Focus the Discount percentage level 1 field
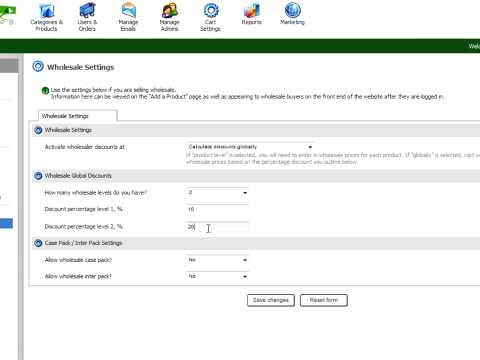This screenshot has height=360, width=480. pyautogui.click(x=217, y=209)
